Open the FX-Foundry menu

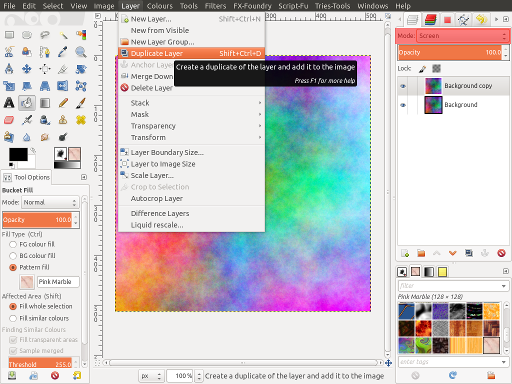coord(252,6)
